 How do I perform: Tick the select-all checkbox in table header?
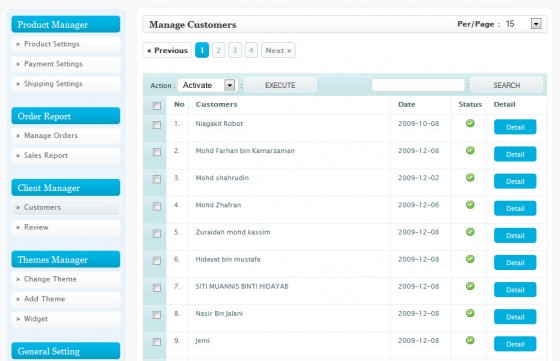coord(156,106)
